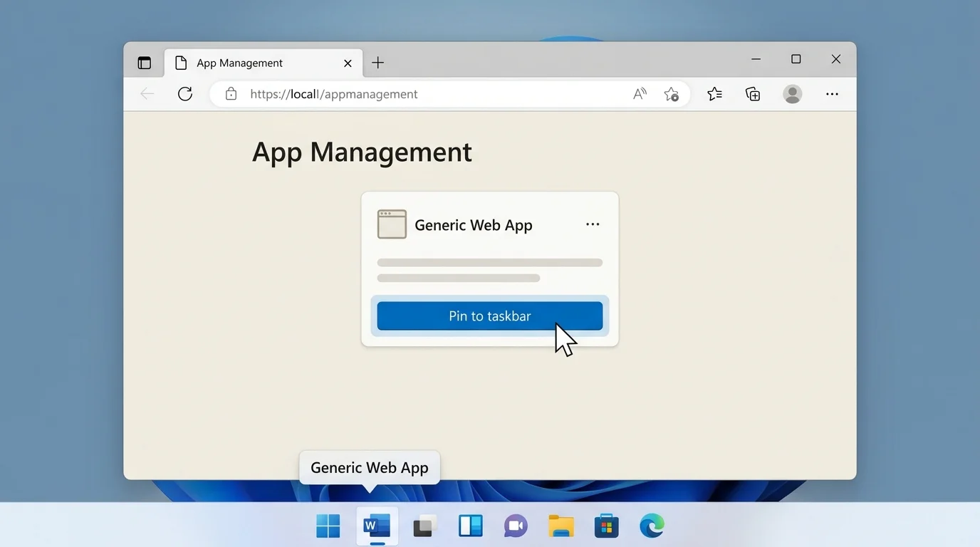Minimize the browser window
This screenshot has height=547, width=980.
click(756, 60)
